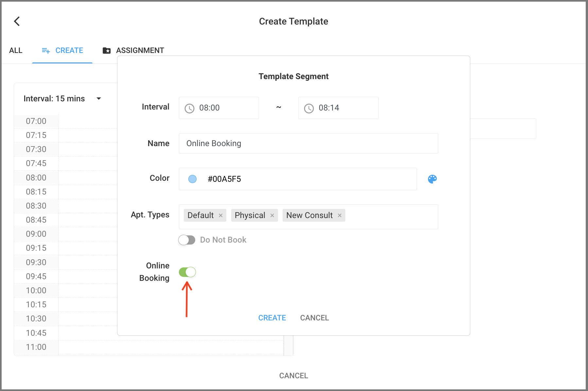This screenshot has height=391, width=588.
Task: Select the 09:00 time slot row
Action: point(65,234)
